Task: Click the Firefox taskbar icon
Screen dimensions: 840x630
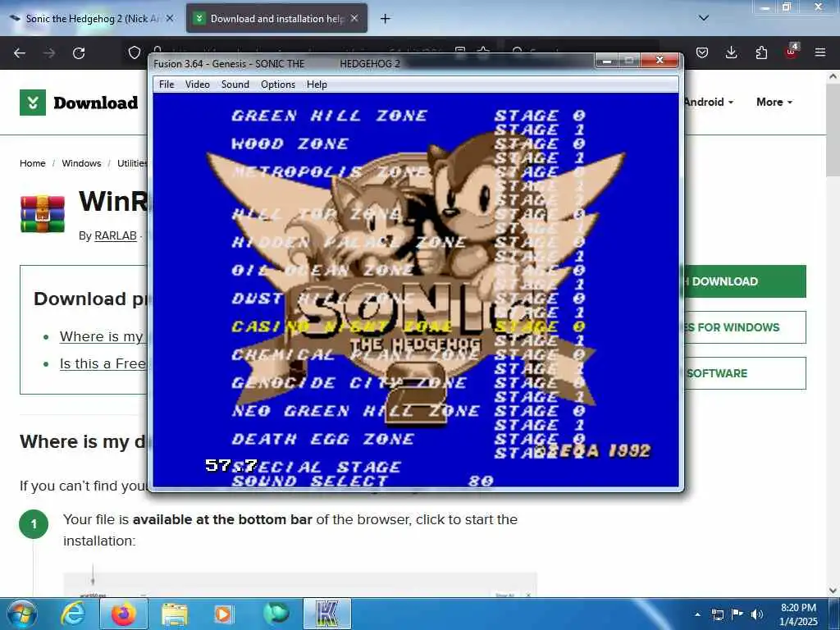Action: (x=123, y=614)
